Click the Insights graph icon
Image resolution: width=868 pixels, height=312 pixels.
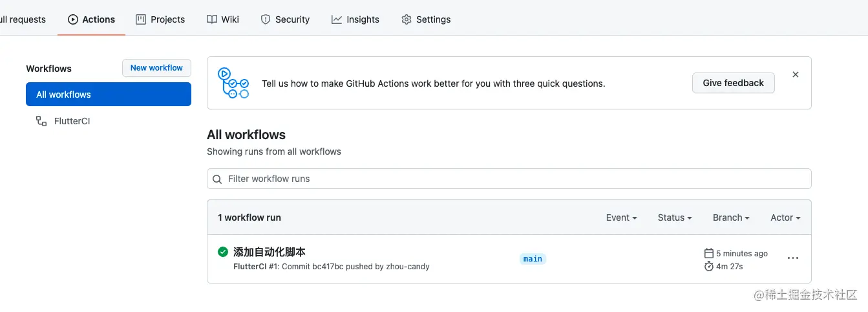click(x=337, y=19)
